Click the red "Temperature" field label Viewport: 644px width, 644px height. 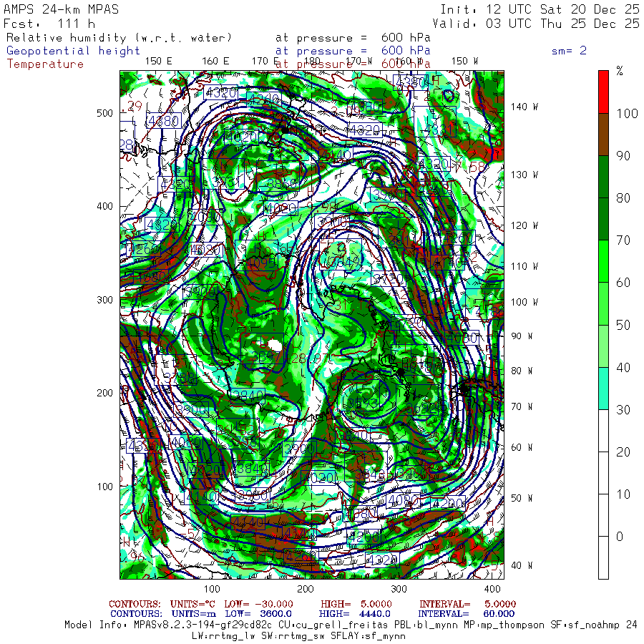click(45, 64)
